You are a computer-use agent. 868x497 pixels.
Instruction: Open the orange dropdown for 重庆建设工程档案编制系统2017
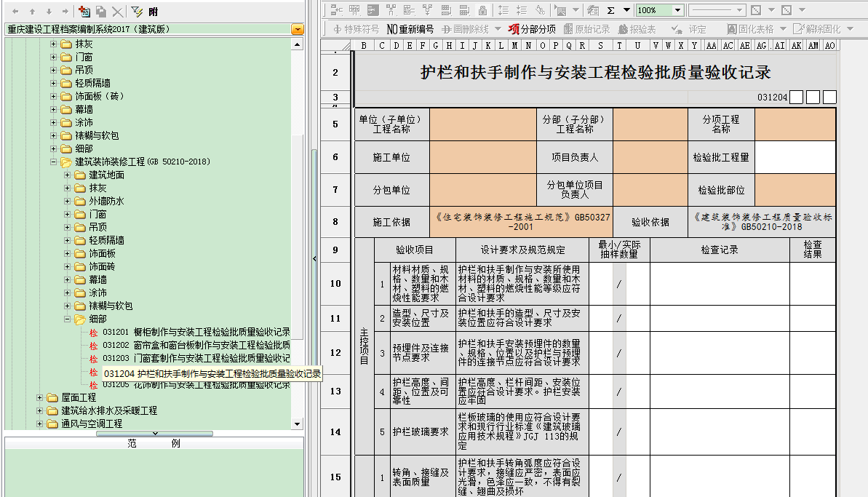coord(297,29)
